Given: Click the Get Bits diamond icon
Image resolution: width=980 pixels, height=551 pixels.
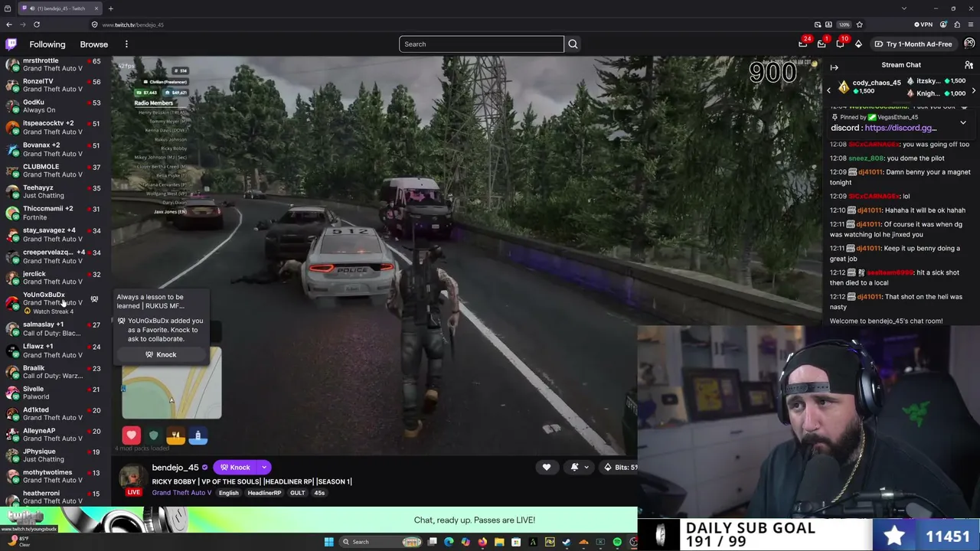Looking at the screenshot, I should [858, 44].
